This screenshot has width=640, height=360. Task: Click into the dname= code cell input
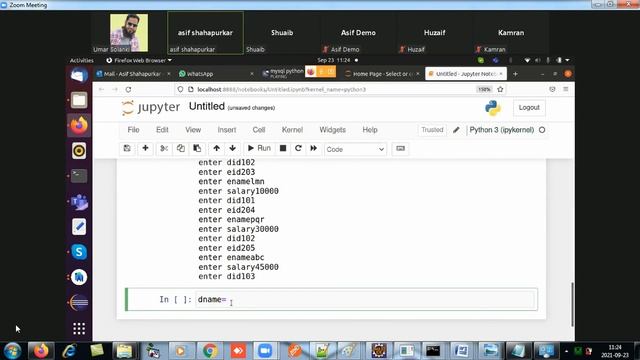tap(364, 300)
